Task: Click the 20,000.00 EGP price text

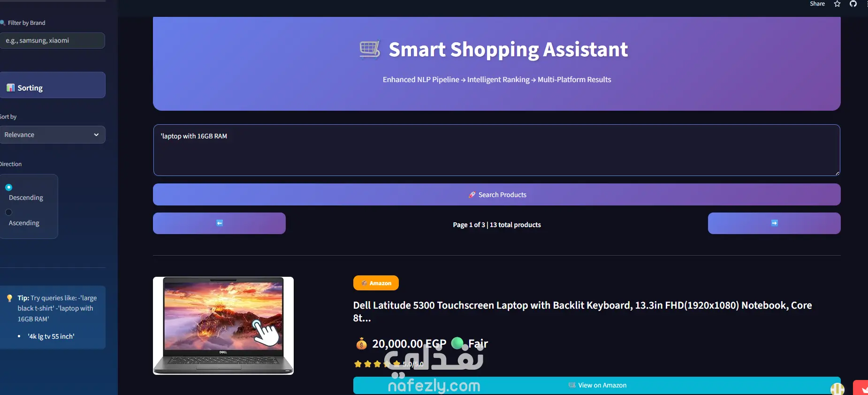Action: [x=409, y=344]
